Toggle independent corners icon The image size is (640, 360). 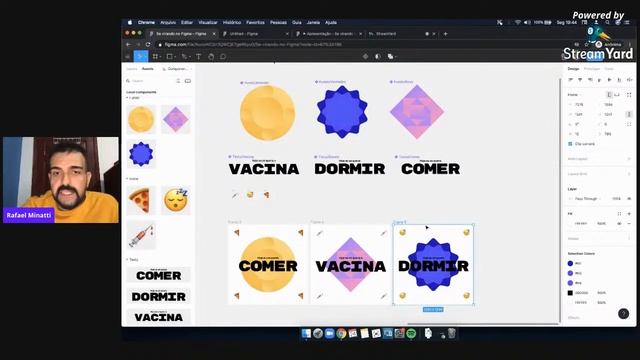[x=629, y=124]
